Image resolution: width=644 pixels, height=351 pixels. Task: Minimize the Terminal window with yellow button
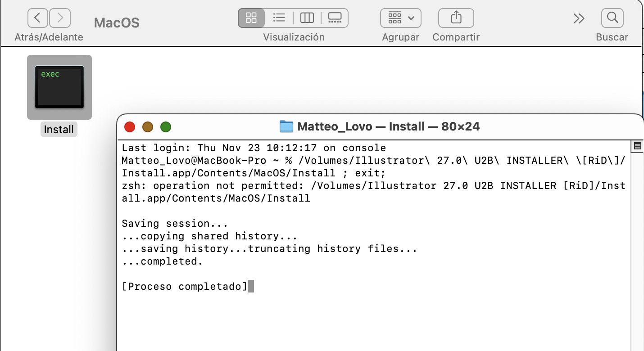148,127
